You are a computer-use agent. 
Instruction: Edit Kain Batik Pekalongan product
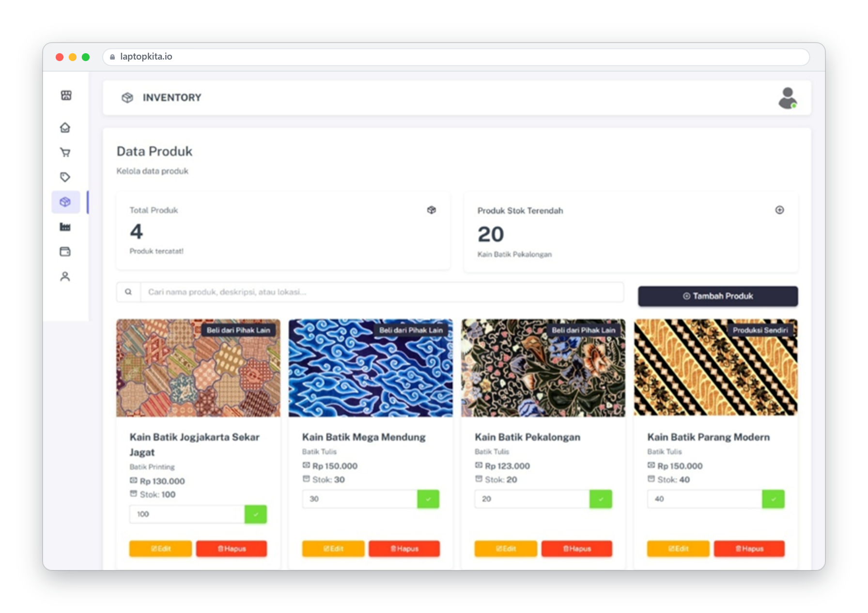(506, 549)
